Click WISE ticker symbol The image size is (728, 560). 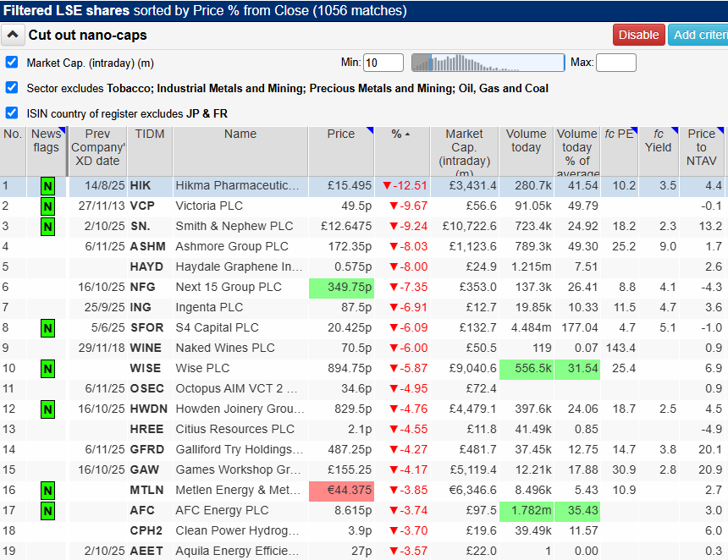[x=146, y=368]
